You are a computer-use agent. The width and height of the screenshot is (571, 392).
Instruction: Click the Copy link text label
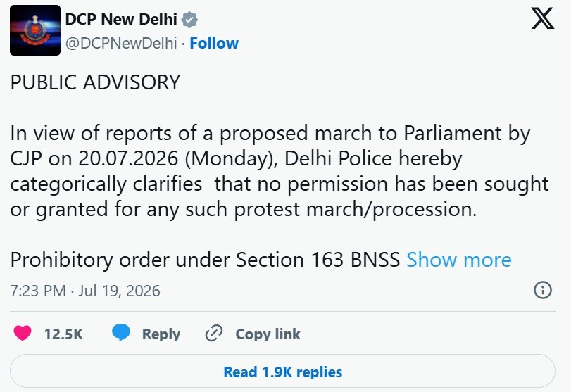pos(268,334)
